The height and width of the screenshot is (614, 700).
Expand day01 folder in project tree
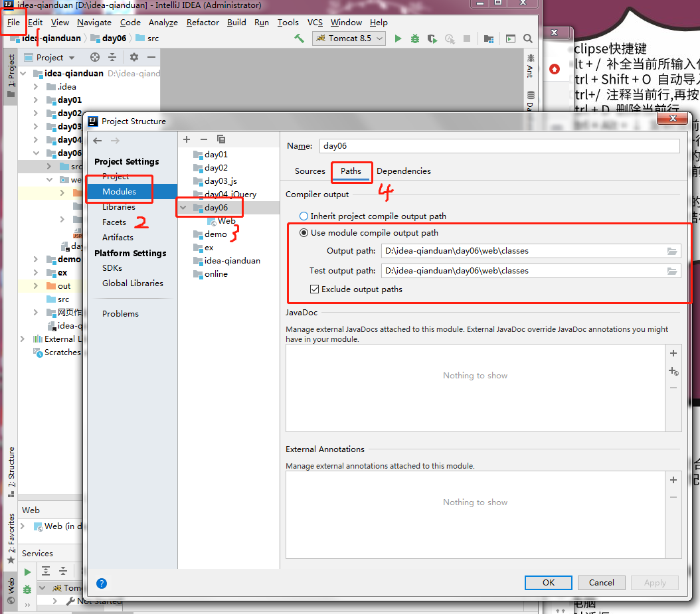click(35, 100)
